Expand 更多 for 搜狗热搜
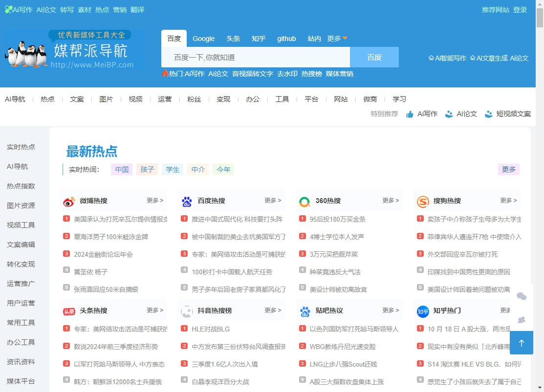The height and width of the screenshot is (392, 544). coord(509,200)
